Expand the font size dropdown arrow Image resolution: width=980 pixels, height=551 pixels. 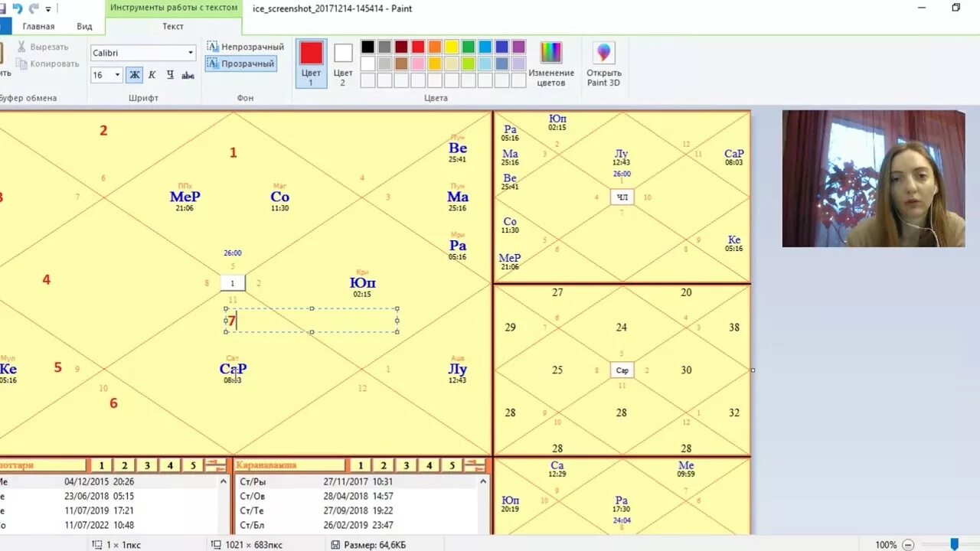pyautogui.click(x=117, y=75)
